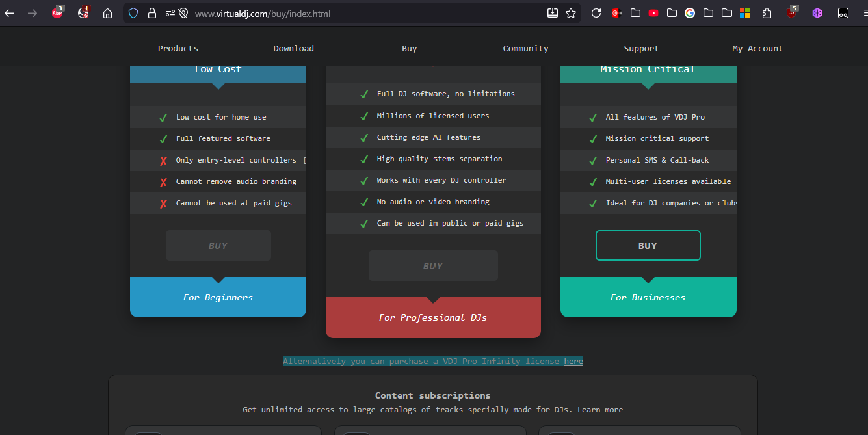Open the browser hamburger menu

coord(861,13)
